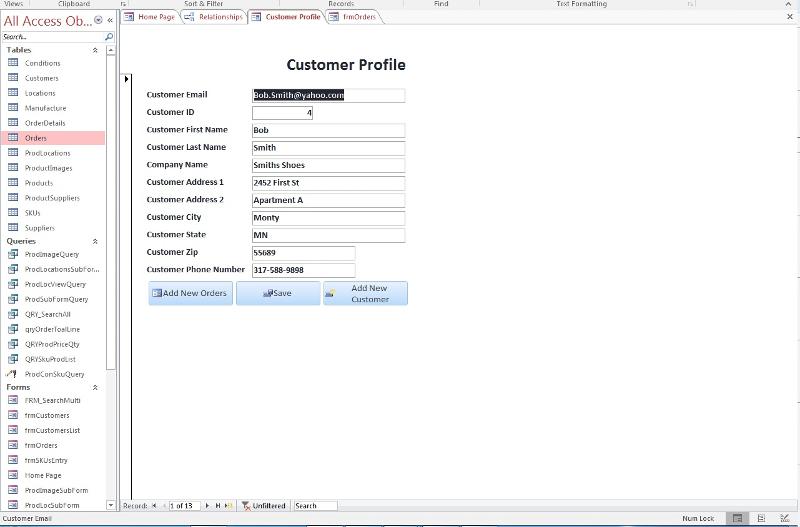Toggle the Unfiltered filter indicator

click(x=263, y=506)
